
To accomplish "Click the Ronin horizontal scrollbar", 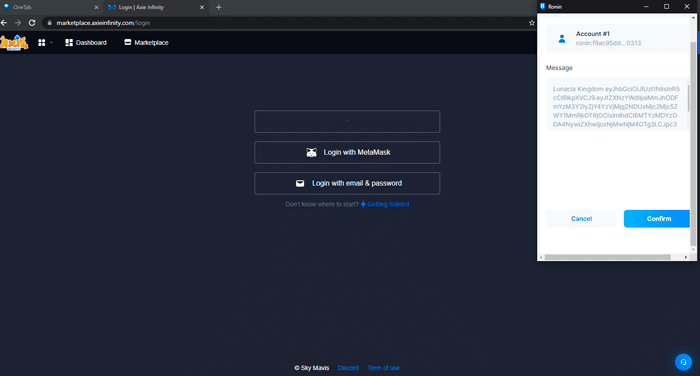I will click(x=608, y=257).
